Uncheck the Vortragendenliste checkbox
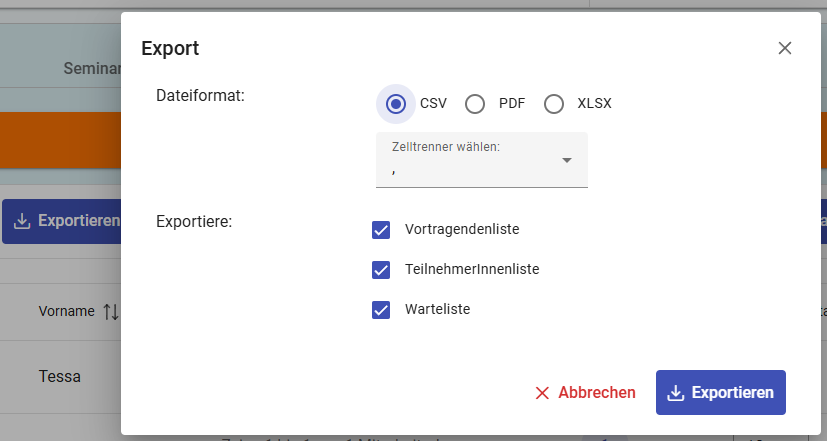The image size is (827, 441). pyautogui.click(x=381, y=230)
